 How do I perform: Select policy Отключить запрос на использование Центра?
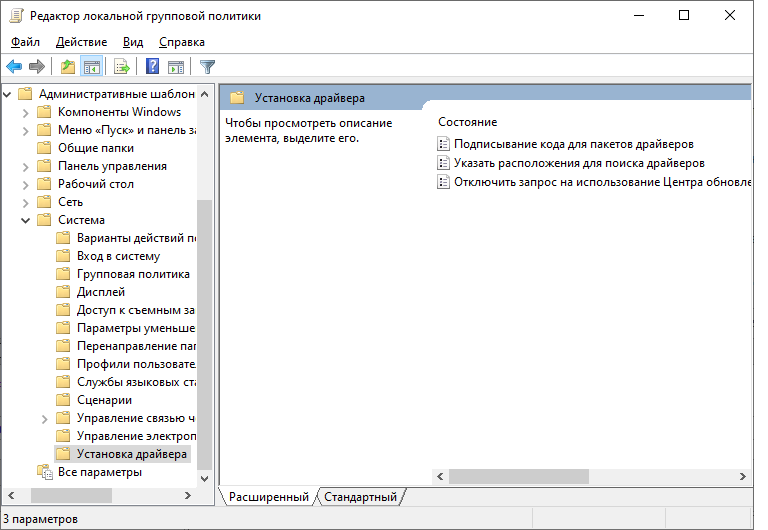(602, 182)
